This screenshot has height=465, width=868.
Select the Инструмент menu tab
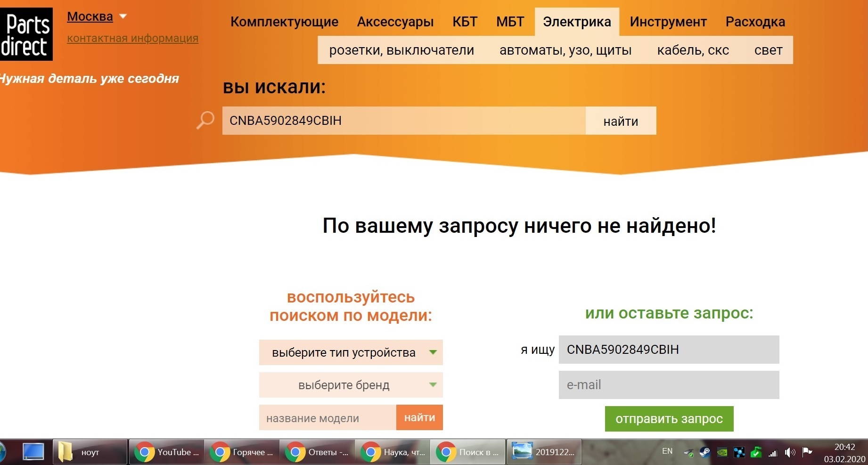point(668,22)
